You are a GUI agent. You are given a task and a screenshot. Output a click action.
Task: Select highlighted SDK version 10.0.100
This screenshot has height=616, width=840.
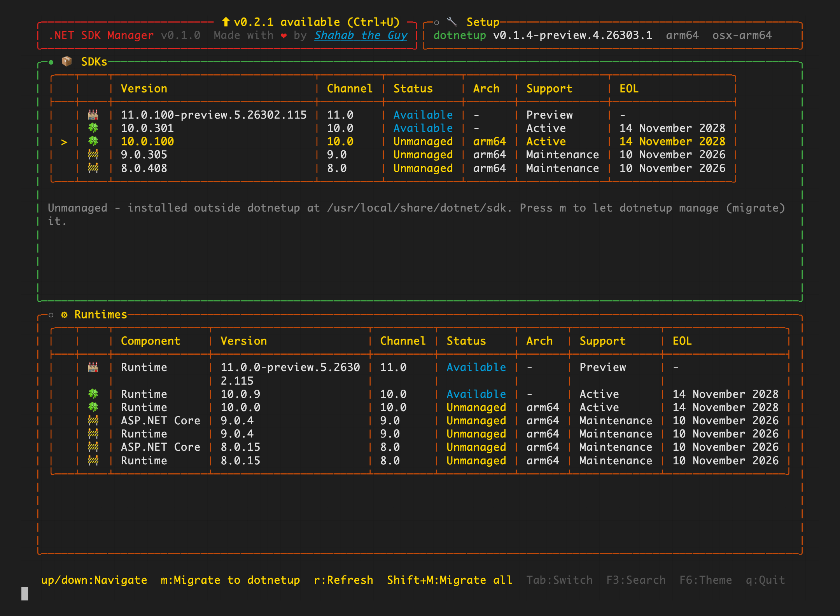(147, 141)
